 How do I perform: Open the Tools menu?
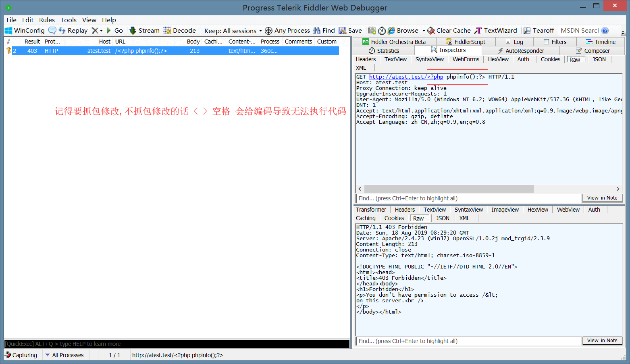(69, 20)
